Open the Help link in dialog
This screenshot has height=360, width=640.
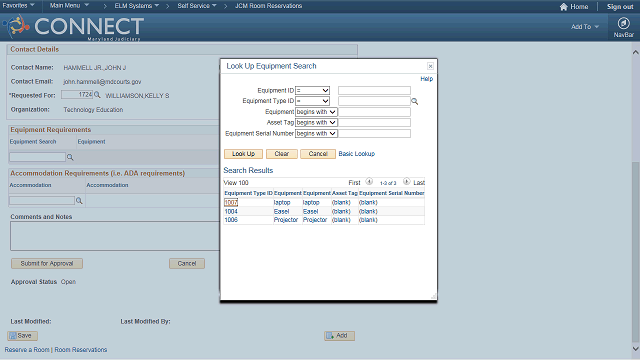click(427, 79)
